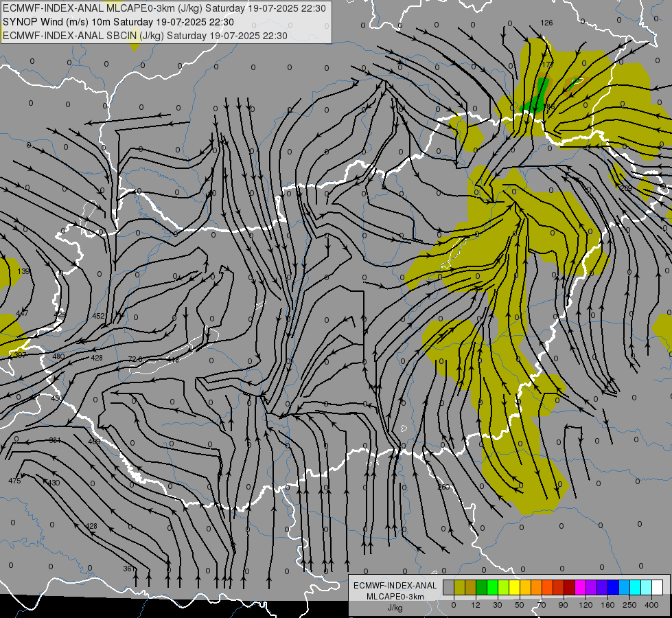Click the legend tick label '30'

click(x=498, y=605)
